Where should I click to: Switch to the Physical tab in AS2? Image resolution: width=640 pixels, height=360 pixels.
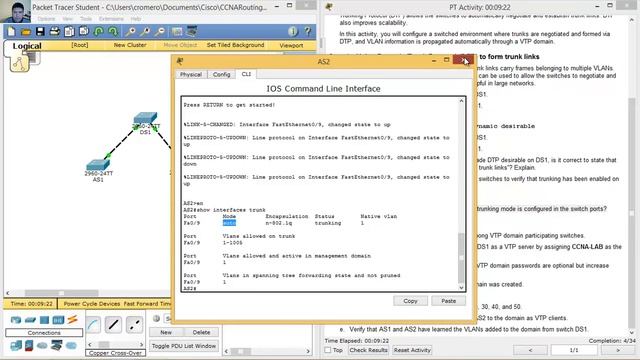[x=191, y=75]
